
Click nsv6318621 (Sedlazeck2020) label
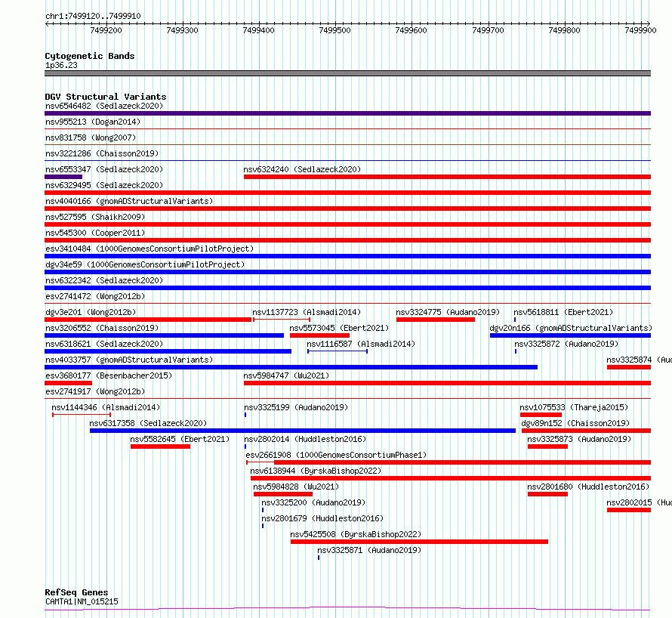[x=104, y=344]
